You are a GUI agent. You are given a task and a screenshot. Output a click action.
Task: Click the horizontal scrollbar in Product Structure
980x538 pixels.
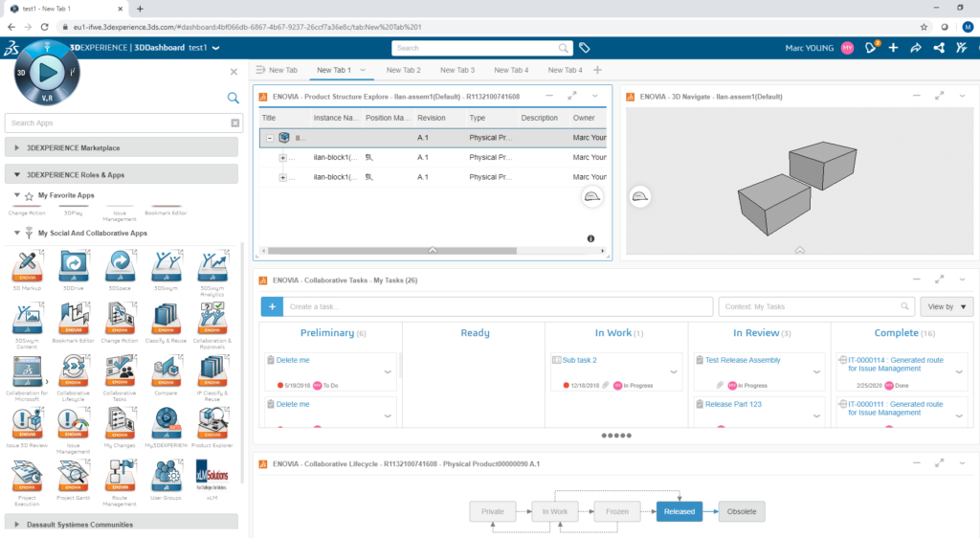[392, 251]
